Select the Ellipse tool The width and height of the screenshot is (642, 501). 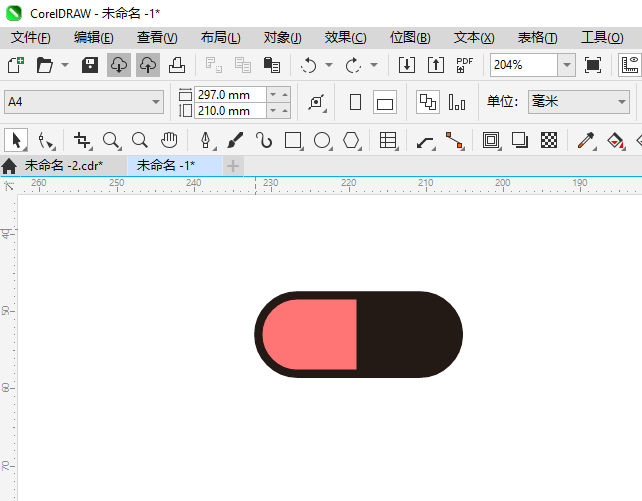pyautogui.click(x=322, y=140)
